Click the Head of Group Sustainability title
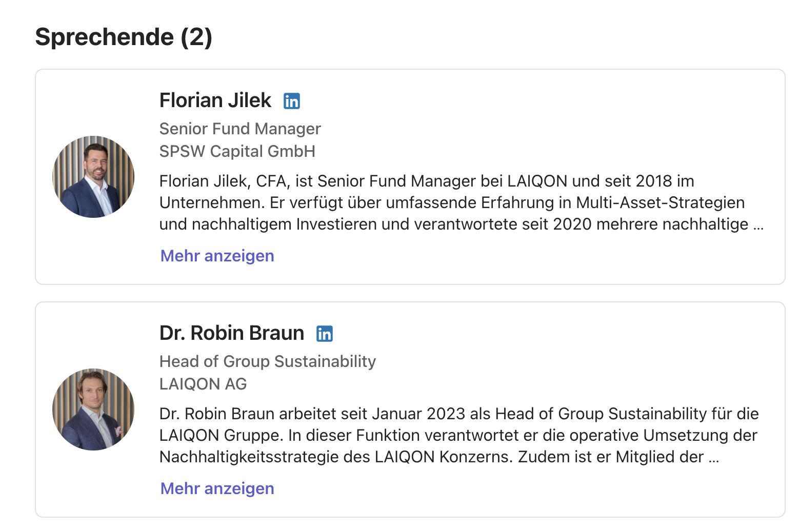Viewport: 799px width, 532px height. [268, 361]
